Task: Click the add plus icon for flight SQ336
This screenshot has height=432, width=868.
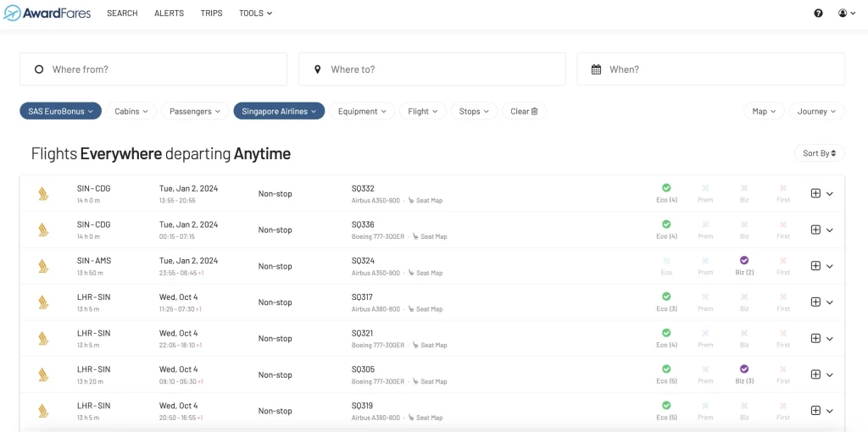Action: pos(815,230)
